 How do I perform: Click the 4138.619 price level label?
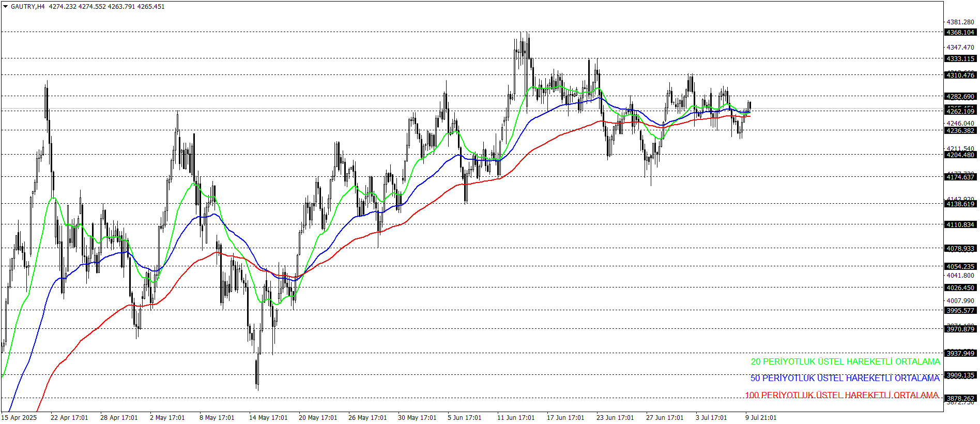960,204
